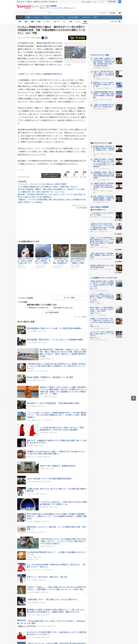Toggle the コメント非表示 checkbox
The height and width of the screenshot is (644, 138).
click(x=75, y=317)
